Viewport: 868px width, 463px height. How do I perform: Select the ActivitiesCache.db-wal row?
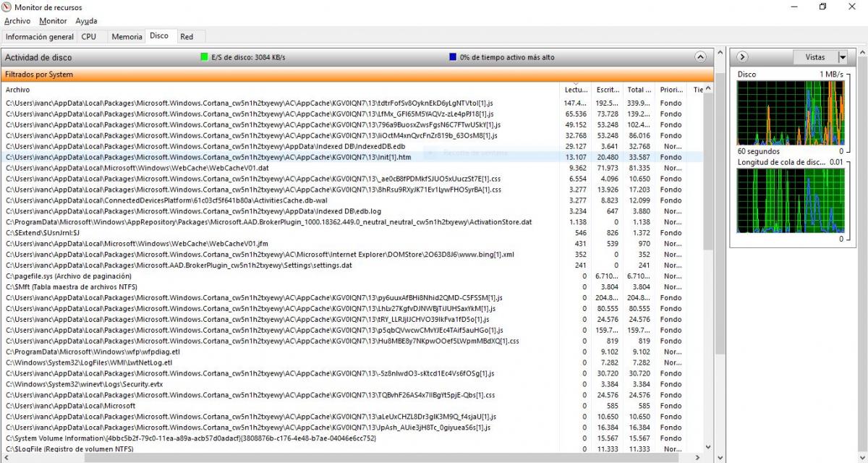(352, 200)
